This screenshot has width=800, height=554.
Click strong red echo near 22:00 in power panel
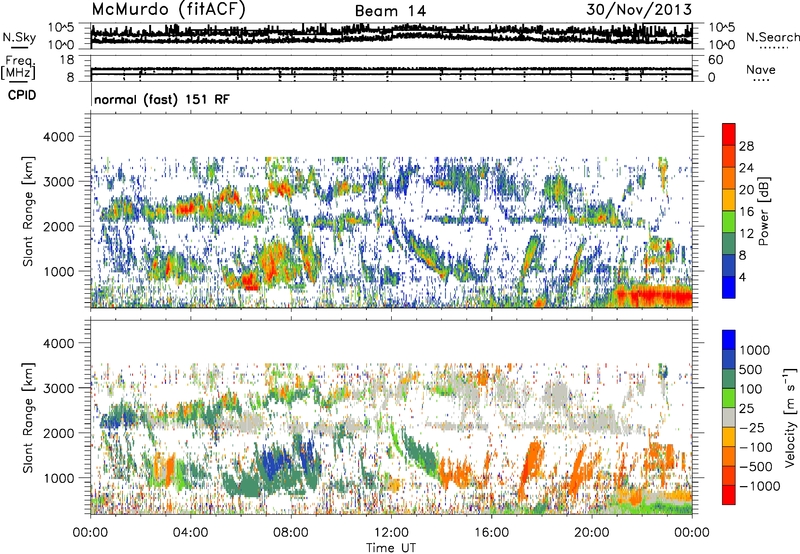654,296
